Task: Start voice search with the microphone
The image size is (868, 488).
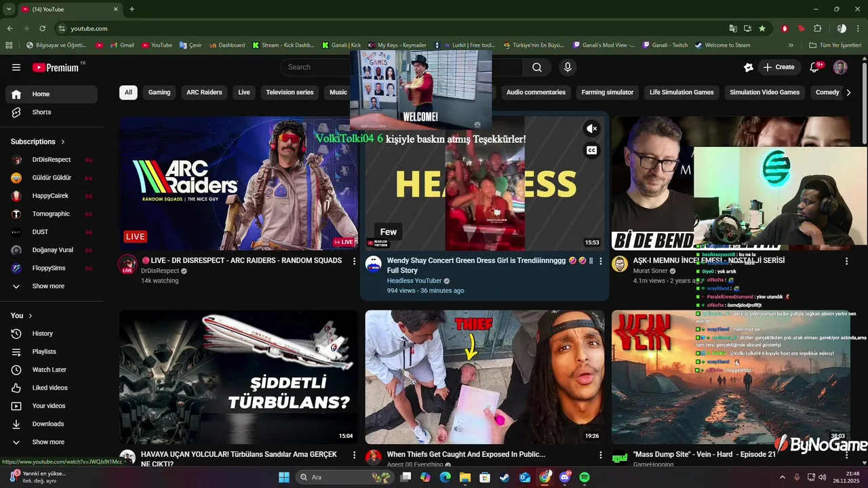Action: (x=568, y=67)
